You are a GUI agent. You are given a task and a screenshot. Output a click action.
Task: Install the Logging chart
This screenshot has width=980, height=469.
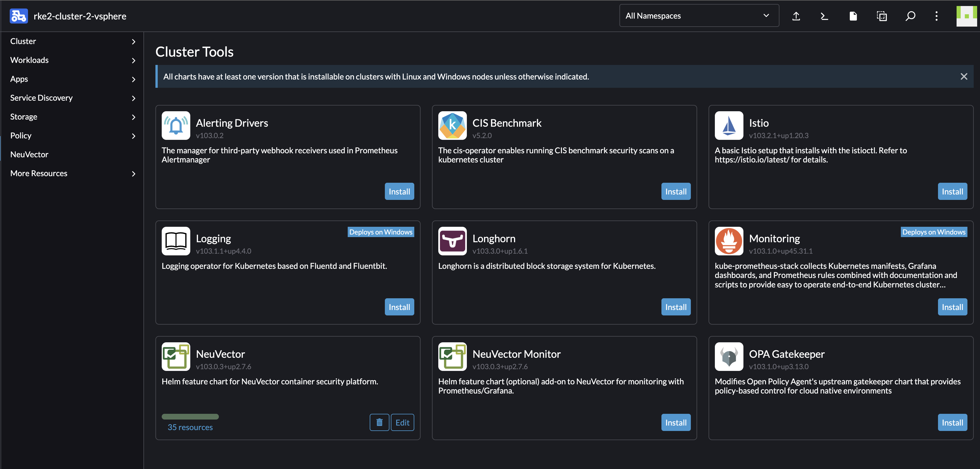coord(399,307)
